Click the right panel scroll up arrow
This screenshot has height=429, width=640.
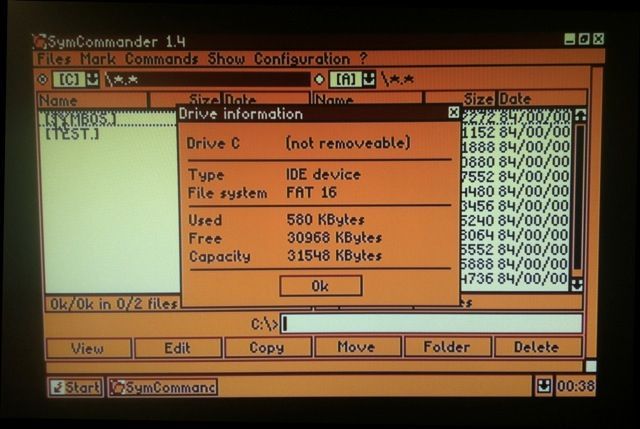[x=580, y=116]
